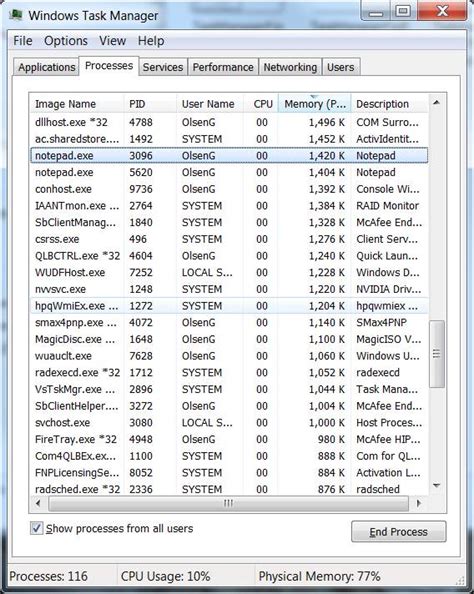Viewport: 474px width, 594px height.
Task: Sort by PID column header
Action: 150,104
